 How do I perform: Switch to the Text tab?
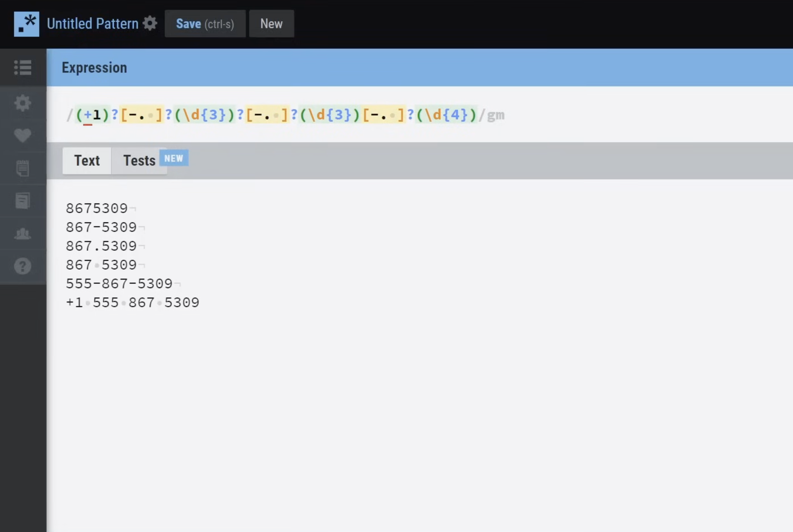(x=87, y=161)
